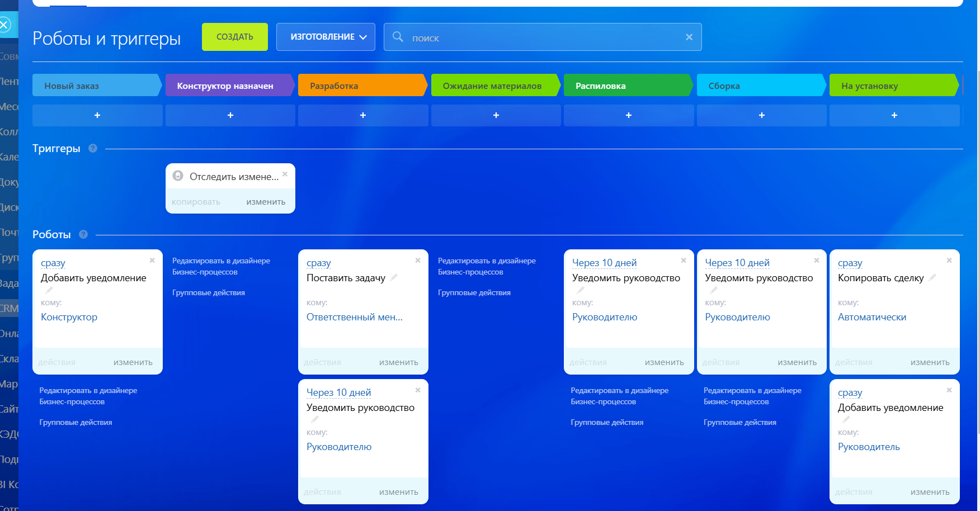980x511 pixels.
Task: Add a robot to Ожидание материалов stage
Action: [496, 115]
